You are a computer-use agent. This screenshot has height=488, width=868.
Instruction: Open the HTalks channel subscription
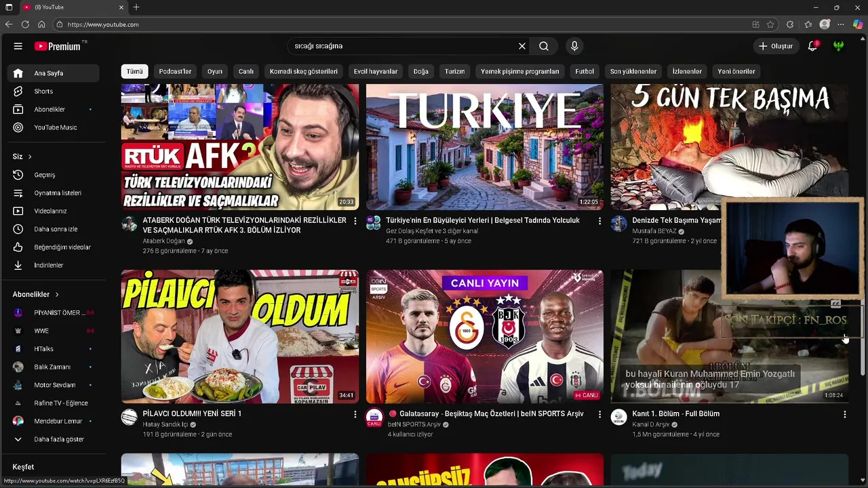(54, 349)
